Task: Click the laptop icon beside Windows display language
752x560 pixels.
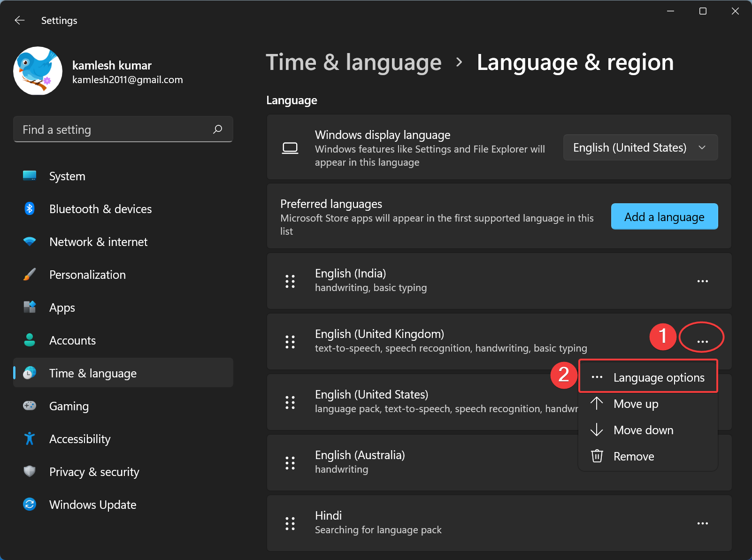Action: (x=290, y=148)
